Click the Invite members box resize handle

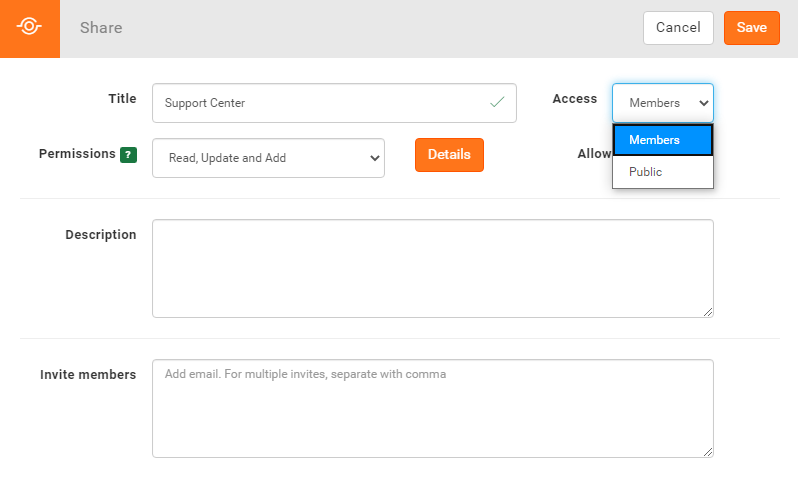pos(708,452)
